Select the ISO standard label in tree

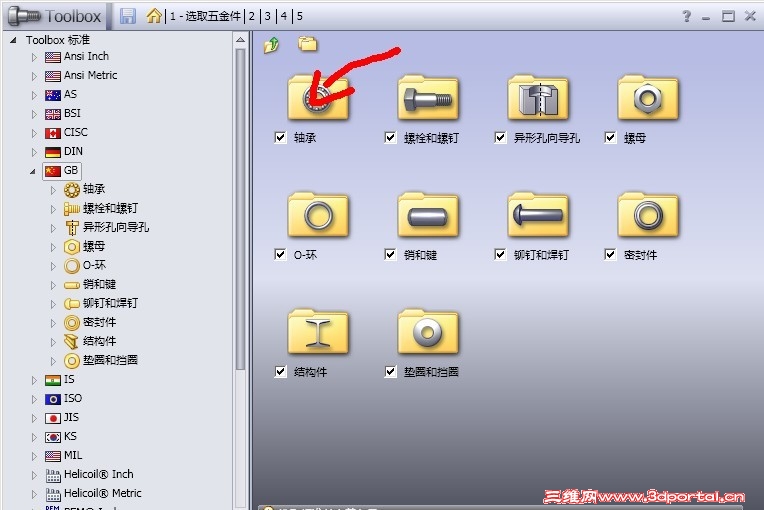click(x=73, y=398)
